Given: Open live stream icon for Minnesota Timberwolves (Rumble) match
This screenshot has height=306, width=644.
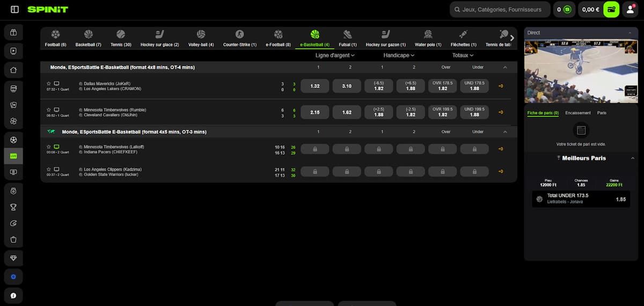Looking at the screenshot, I should [56, 110].
